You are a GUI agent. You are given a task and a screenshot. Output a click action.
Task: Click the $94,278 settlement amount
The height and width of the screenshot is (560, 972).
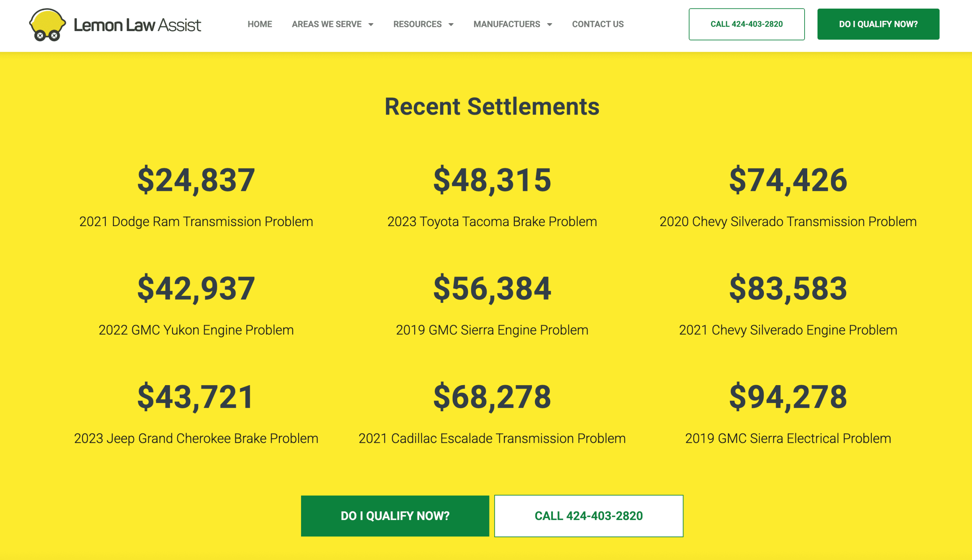[788, 397]
